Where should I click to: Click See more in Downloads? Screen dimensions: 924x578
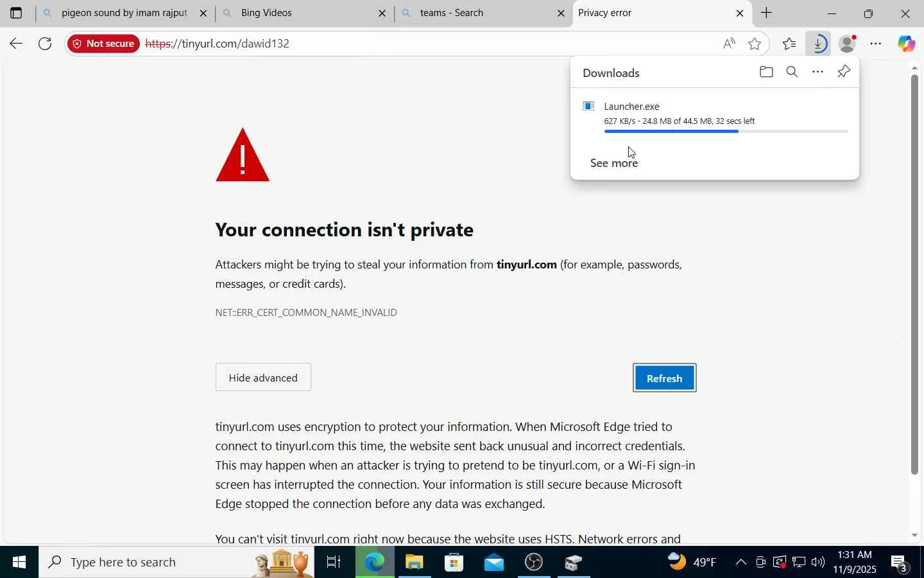point(614,163)
